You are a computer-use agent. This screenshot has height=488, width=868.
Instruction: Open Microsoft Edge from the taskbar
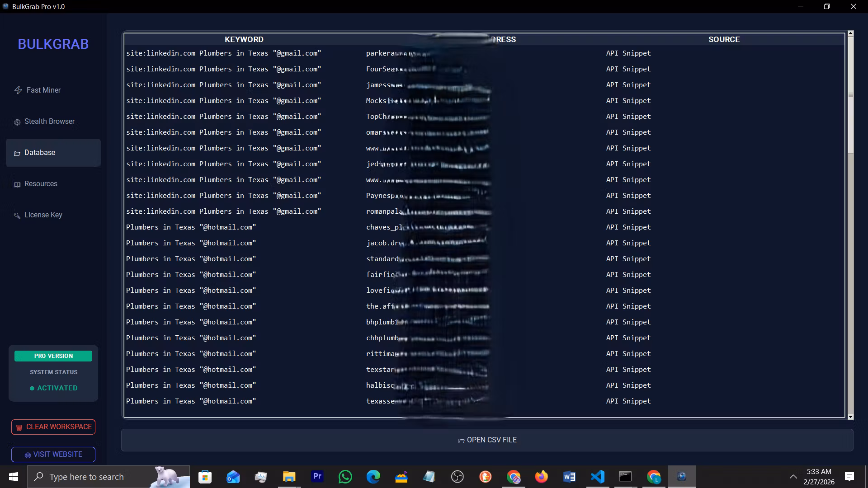click(373, 477)
